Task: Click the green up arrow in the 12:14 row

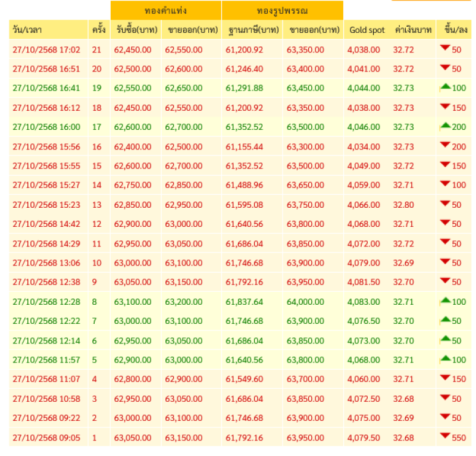Action: coord(444,339)
